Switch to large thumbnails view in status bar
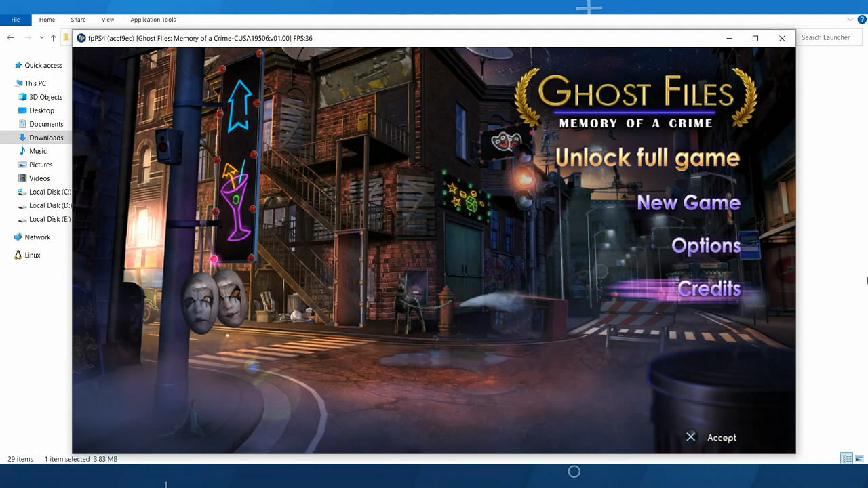 859,459
